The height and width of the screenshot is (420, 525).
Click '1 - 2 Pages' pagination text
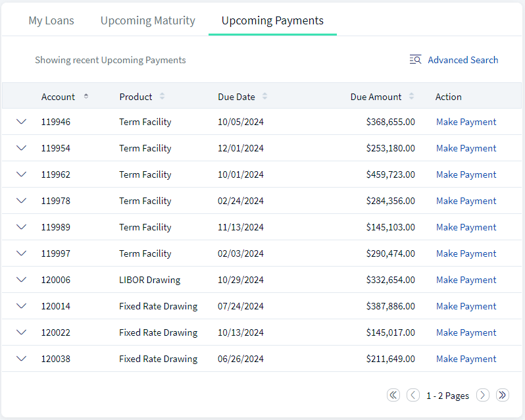pos(447,396)
